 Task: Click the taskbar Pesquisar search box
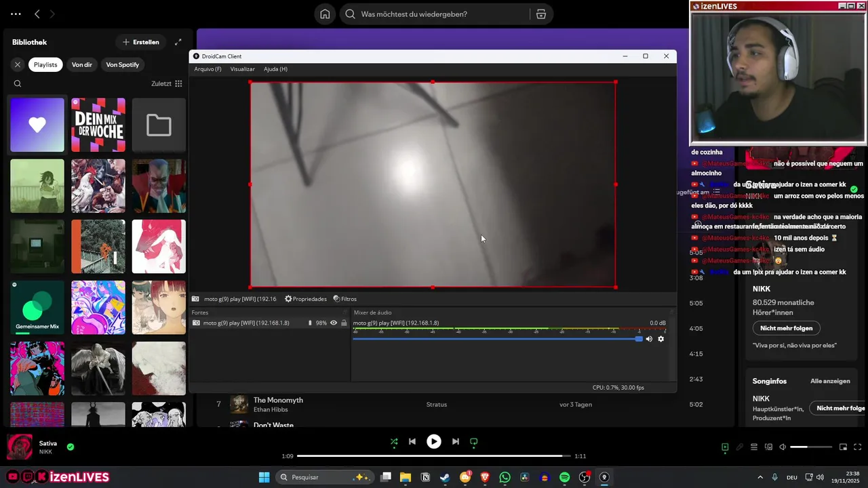pos(325,477)
